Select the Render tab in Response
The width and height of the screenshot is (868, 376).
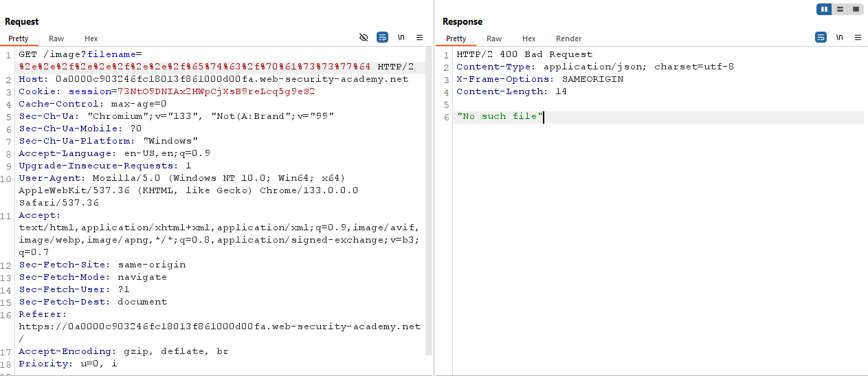tap(568, 38)
